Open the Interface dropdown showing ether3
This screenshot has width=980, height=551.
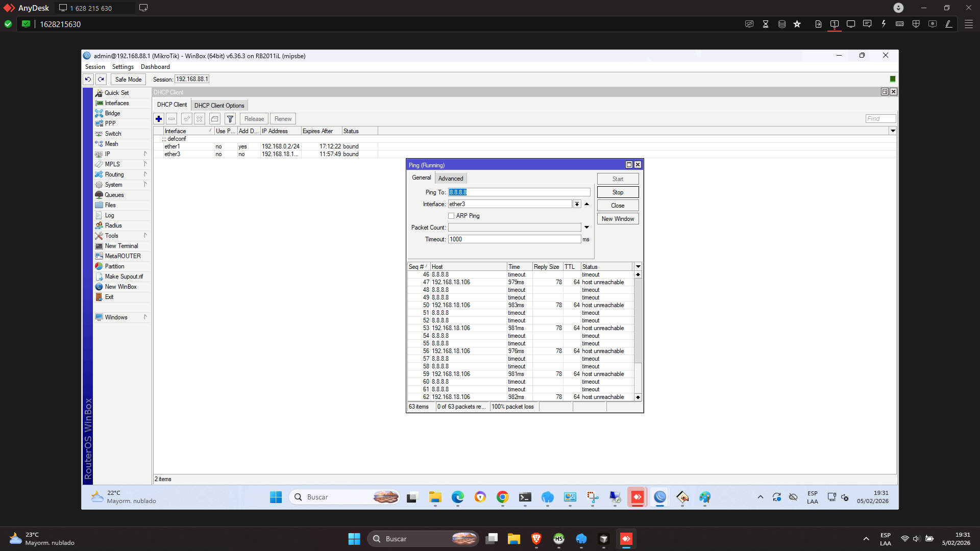point(577,204)
